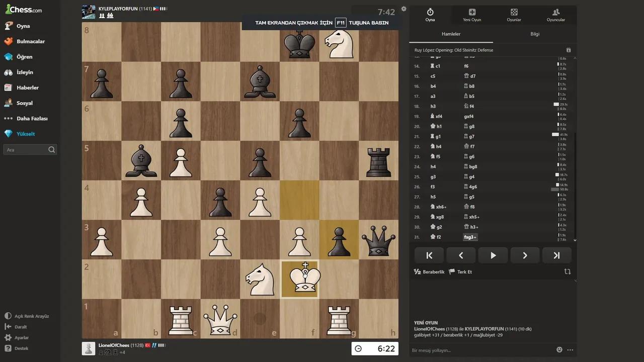Open the Oyuncular panel icon
The image size is (644, 362).
tap(555, 15)
